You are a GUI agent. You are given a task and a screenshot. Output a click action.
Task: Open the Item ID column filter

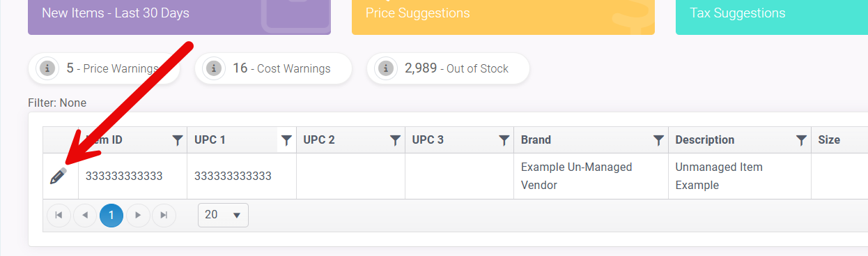178,140
